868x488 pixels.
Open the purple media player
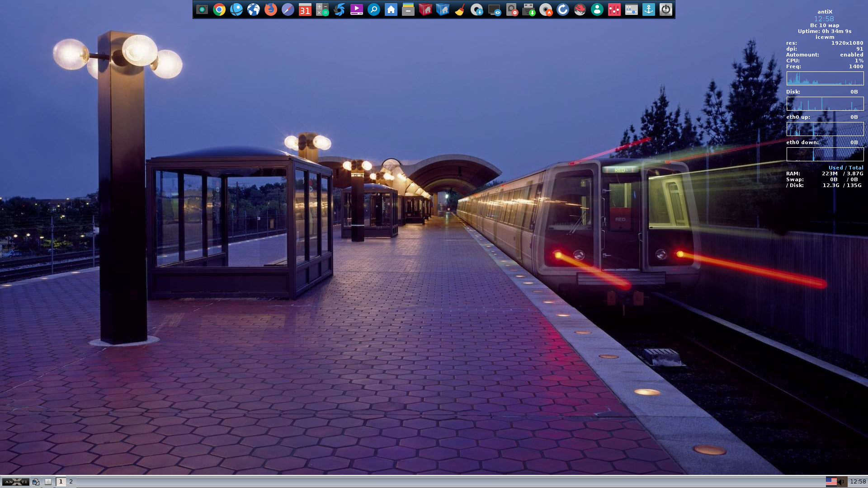(356, 9)
